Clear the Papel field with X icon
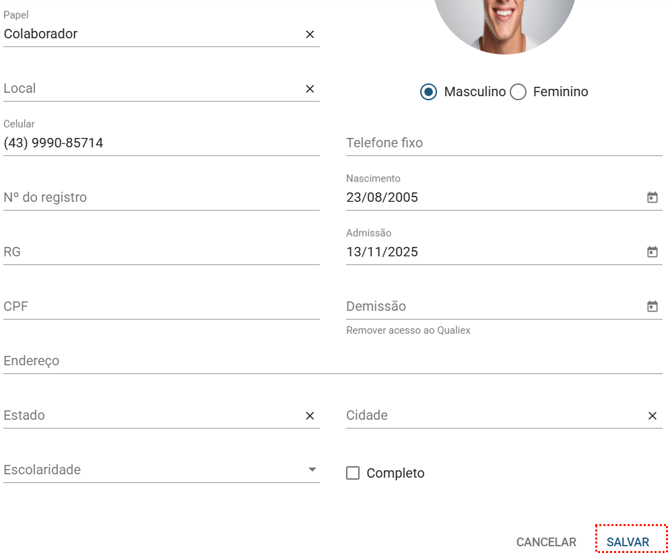The width and height of the screenshot is (670, 553). (x=310, y=34)
